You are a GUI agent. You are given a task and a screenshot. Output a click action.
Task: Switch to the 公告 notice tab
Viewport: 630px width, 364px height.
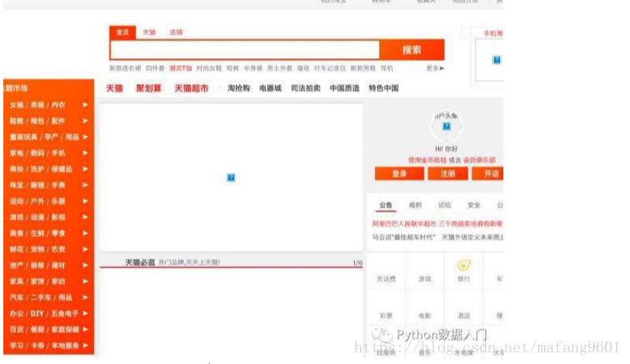point(386,205)
